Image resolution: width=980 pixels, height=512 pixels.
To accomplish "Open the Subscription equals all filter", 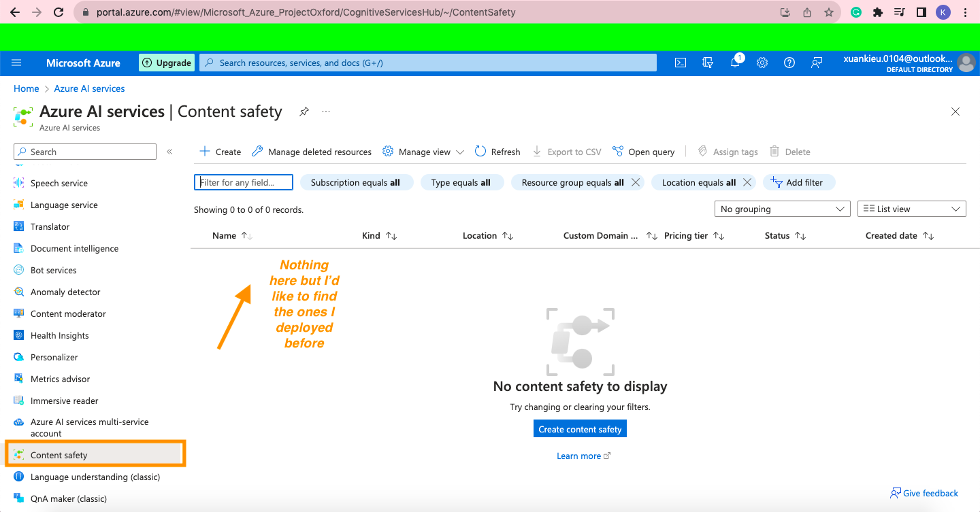I will click(x=355, y=182).
